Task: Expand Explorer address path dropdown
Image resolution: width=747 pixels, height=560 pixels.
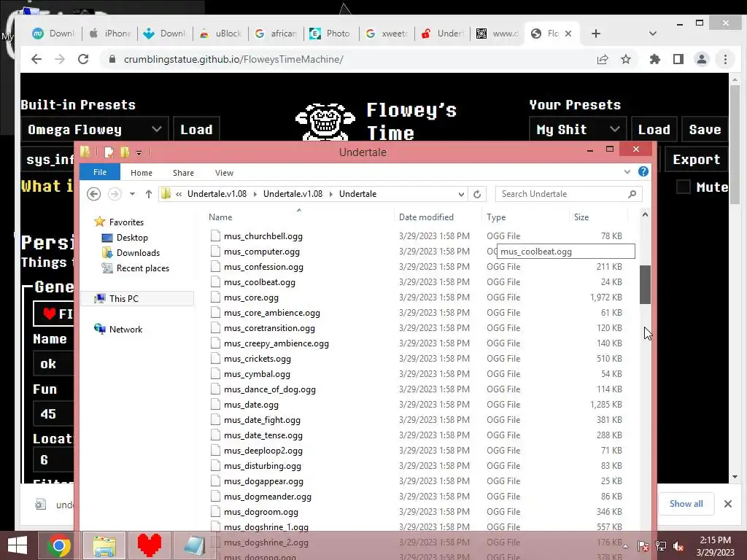Action: point(461,194)
